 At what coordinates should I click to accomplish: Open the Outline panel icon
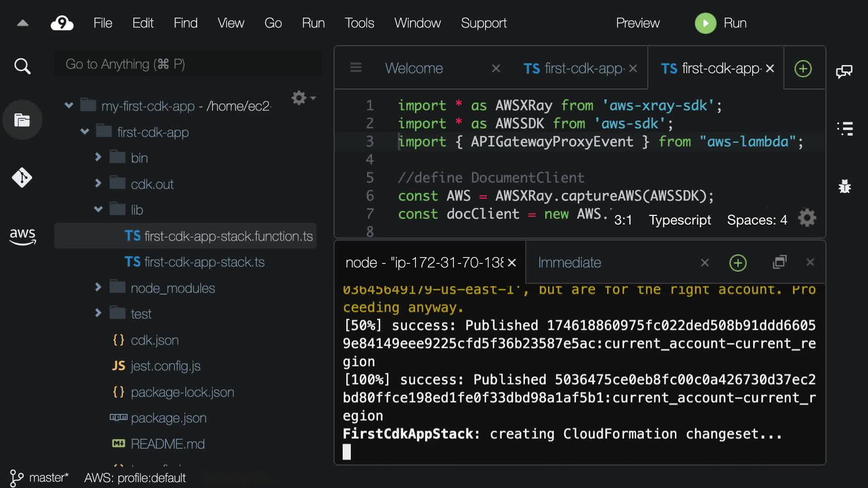(x=844, y=129)
